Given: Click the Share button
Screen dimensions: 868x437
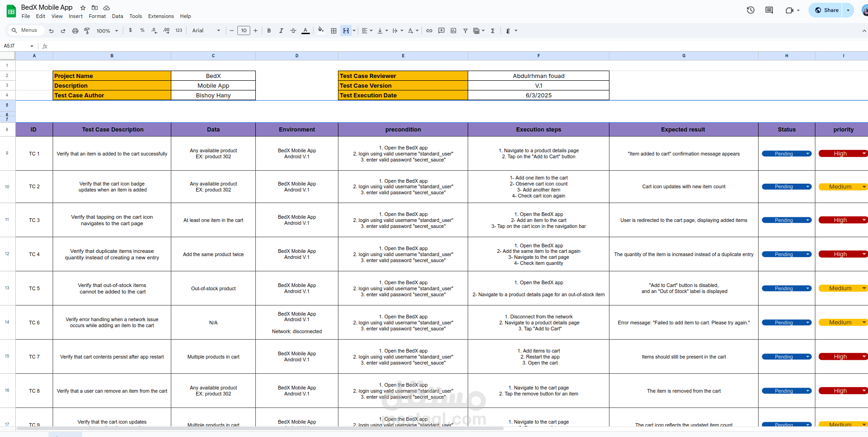Looking at the screenshot, I should click(826, 10).
